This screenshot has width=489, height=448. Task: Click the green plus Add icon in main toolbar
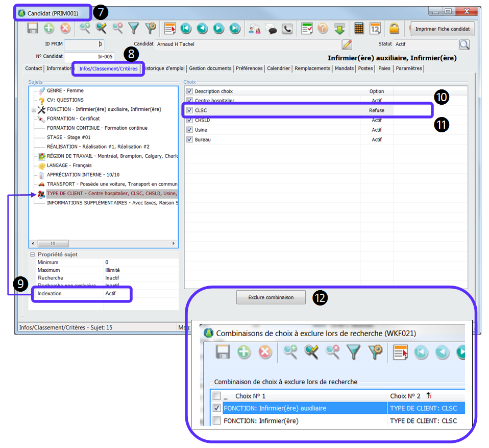[49, 29]
